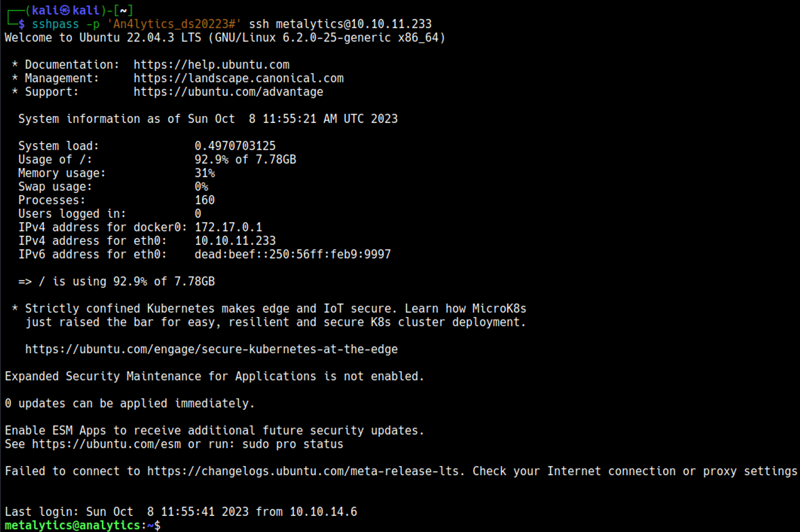
Task: Click the quoted password string 'An4lytics_ds20223#'
Action: [x=174, y=24]
